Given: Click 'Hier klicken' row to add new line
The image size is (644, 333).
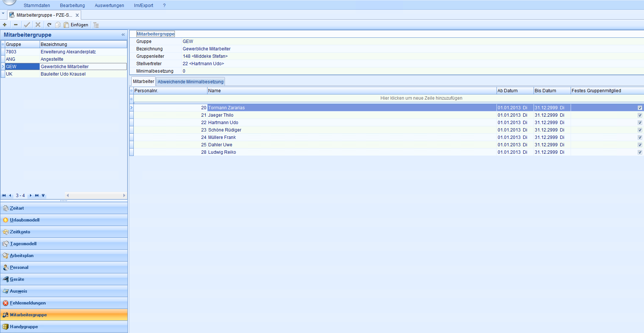Looking at the screenshot, I should coord(421,98).
